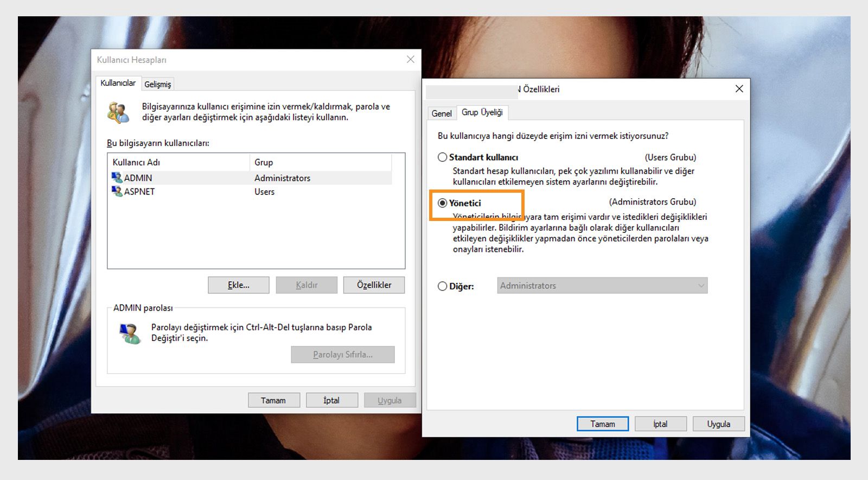Open the Administrators group dropdown
This screenshot has width=868, height=480.
pyautogui.click(x=602, y=286)
